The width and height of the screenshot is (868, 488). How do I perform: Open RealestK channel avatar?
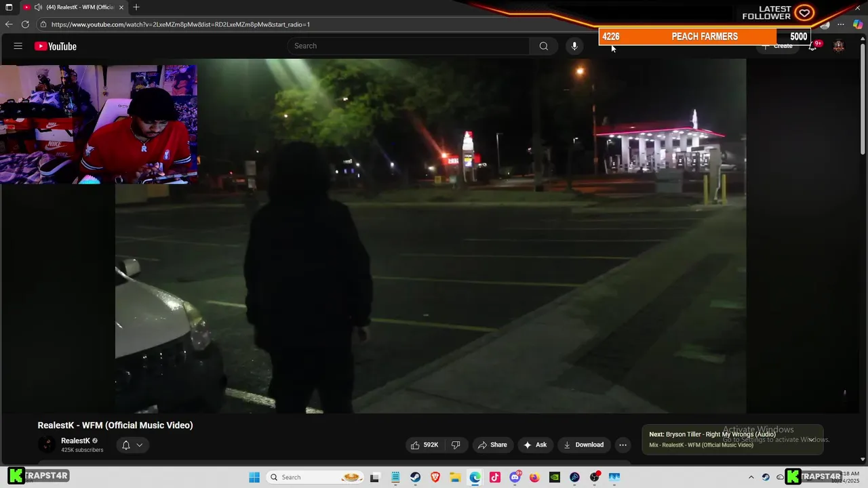click(x=47, y=445)
